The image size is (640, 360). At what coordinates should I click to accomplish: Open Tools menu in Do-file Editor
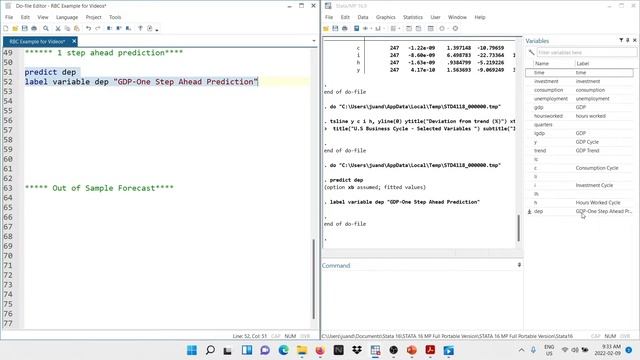[x=115, y=17]
